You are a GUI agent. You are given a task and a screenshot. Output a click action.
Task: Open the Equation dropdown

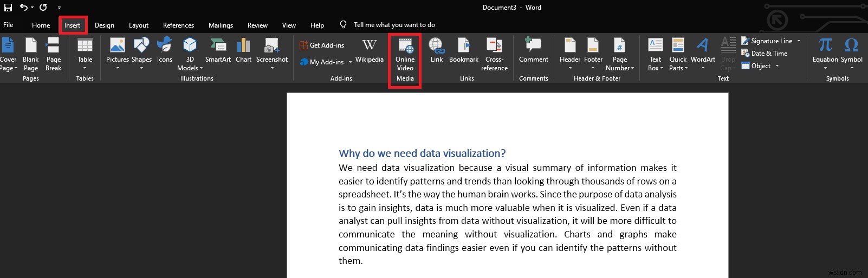point(825,54)
